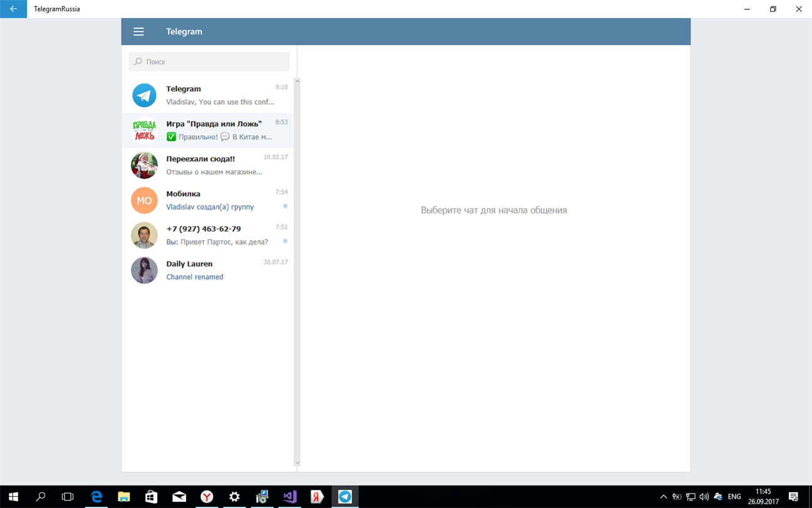This screenshot has height=508, width=812.
Task: Open the Мобилка group chat
Action: point(207,201)
